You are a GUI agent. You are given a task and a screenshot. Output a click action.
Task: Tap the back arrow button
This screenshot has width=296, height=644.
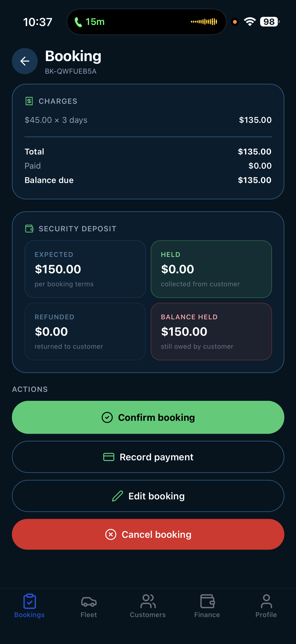tap(25, 61)
